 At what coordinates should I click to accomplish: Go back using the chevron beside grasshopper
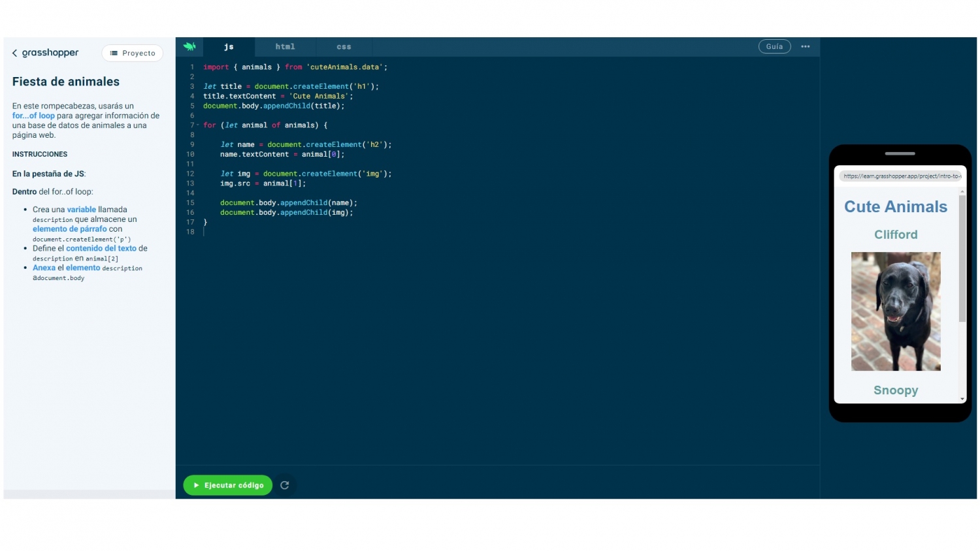tap(14, 53)
